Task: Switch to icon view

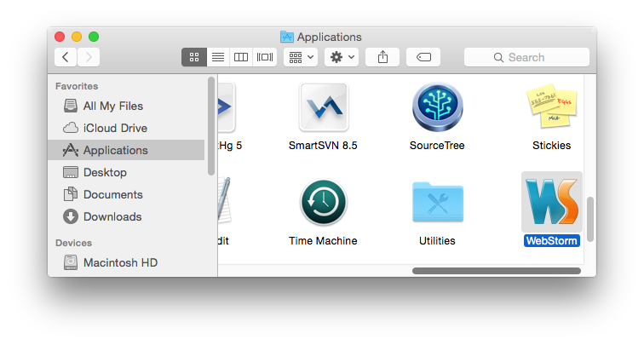Action: coord(194,57)
